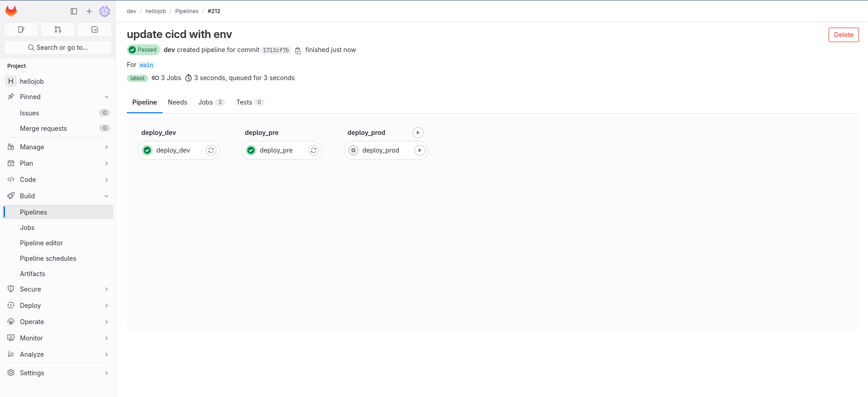Expand the Monitor menu

58,338
